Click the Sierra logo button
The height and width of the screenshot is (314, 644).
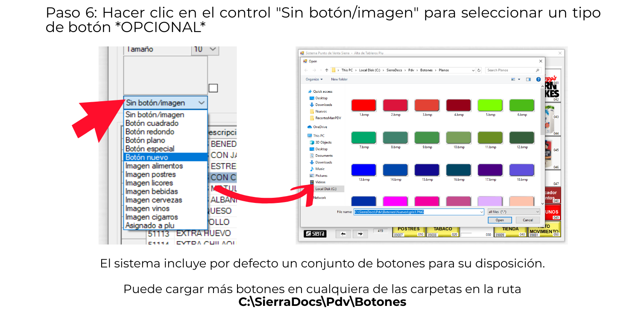click(315, 234)
